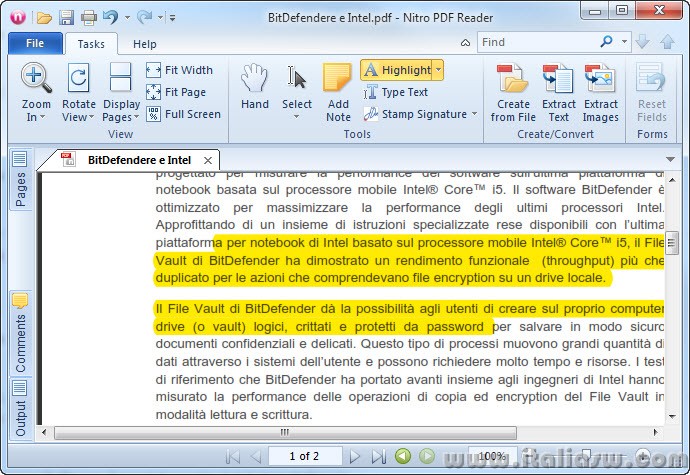This screenshot has width=690, height=475.
Task: Print using the printer icon
Action: (x=88, y=18)
